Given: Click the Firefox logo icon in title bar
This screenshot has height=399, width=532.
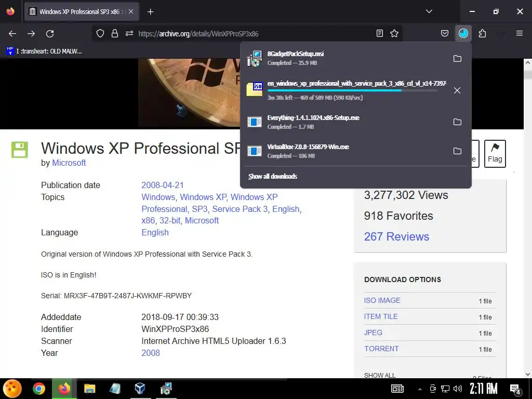Looking at the screenshot, I should click(10, 11).
